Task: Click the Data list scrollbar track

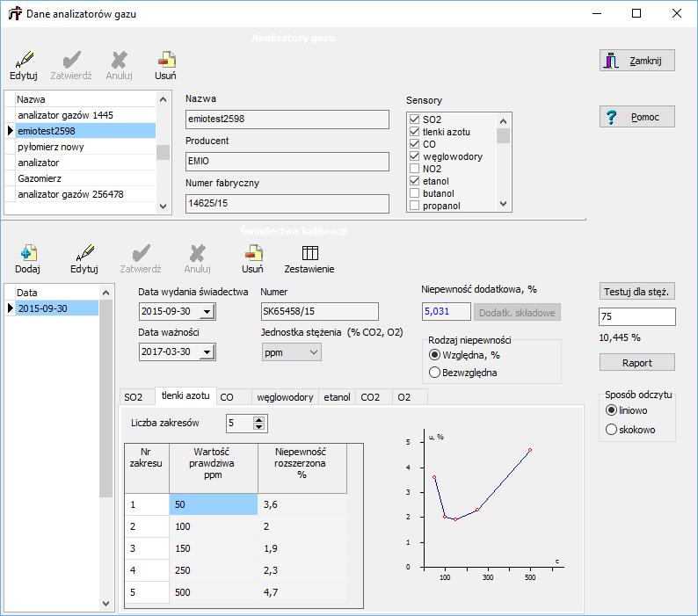Action: click(x=106, y=547)
